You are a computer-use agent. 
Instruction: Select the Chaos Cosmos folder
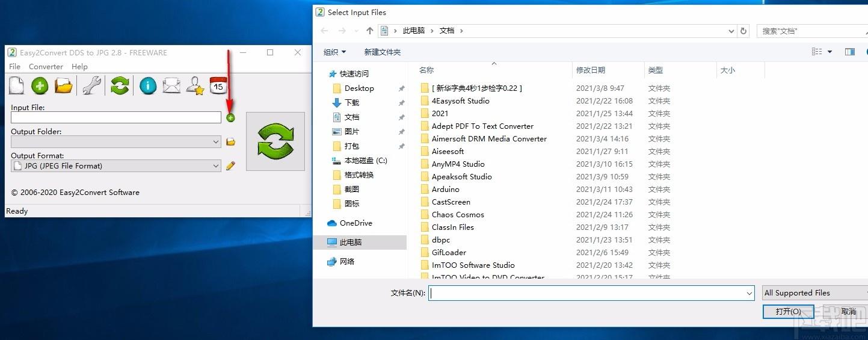(x=458, y=215)
